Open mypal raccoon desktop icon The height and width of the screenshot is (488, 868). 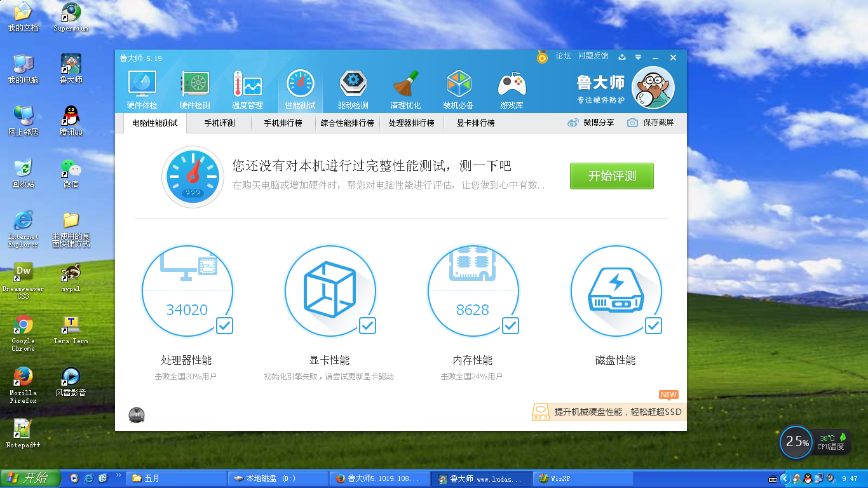71,277
